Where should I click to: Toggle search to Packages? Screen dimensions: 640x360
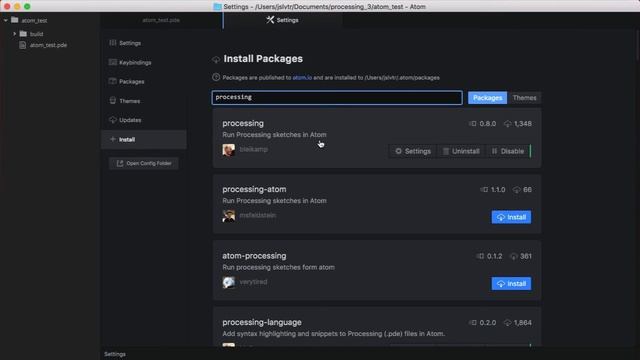pyautogui.click(x=487, y=98)
